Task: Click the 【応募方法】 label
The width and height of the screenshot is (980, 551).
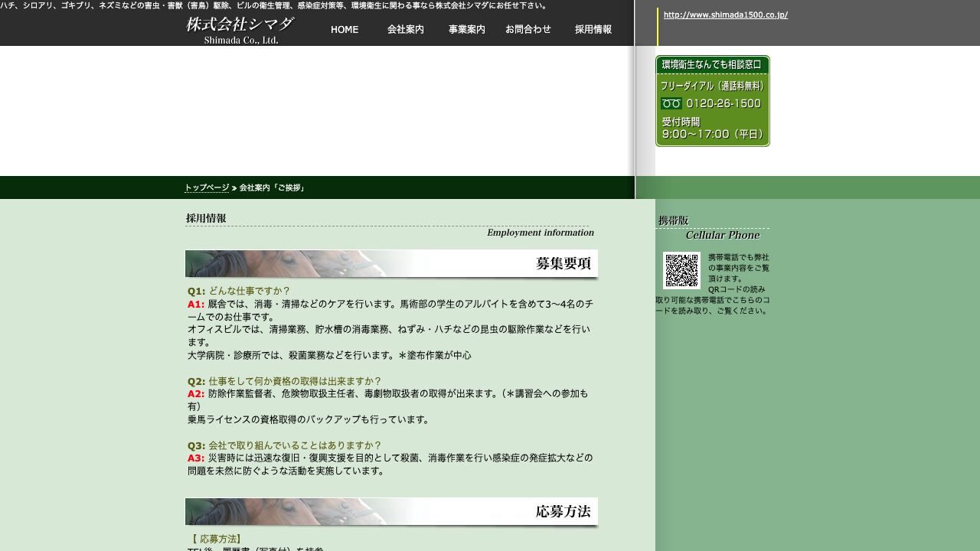Action: [x=216, y=539]
